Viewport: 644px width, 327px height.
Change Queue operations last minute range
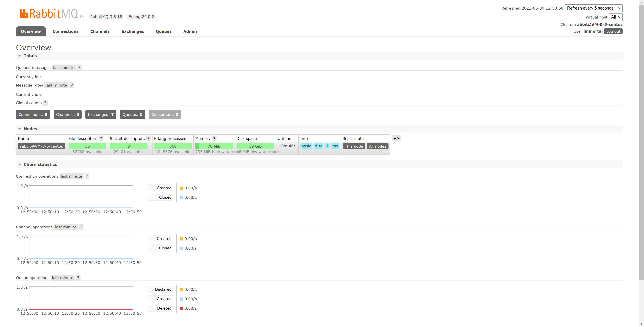coord(63,278)
